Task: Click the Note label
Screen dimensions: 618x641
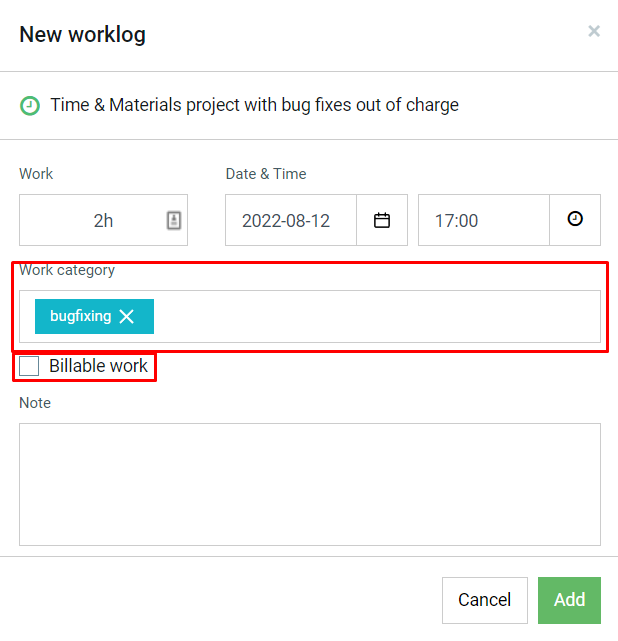Action: [x=35, y=403]
